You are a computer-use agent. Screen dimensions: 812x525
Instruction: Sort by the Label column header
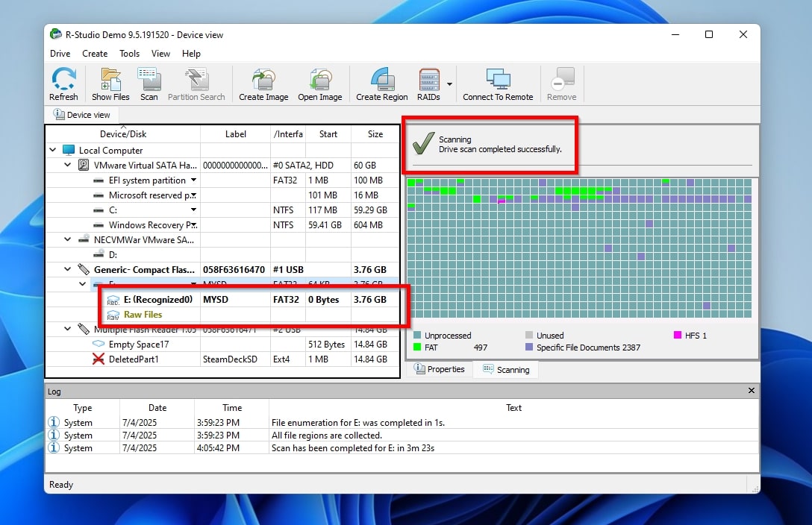(236, 134)
